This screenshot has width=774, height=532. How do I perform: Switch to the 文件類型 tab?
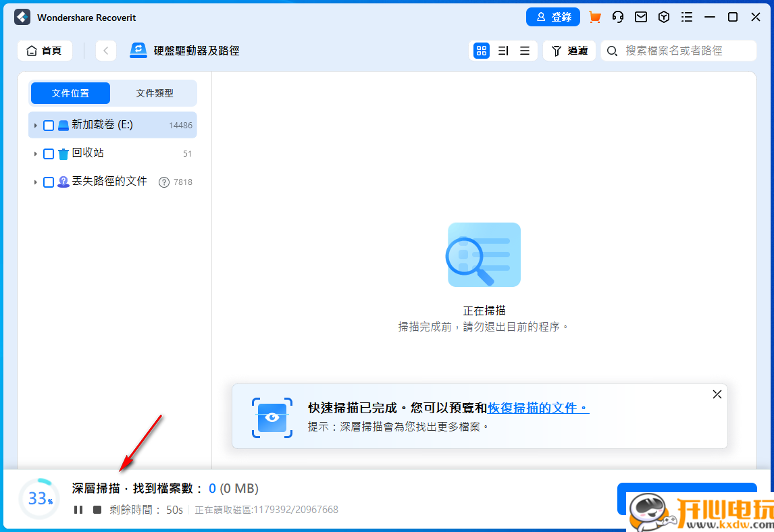pyautogui.click(x=155, y=92)
